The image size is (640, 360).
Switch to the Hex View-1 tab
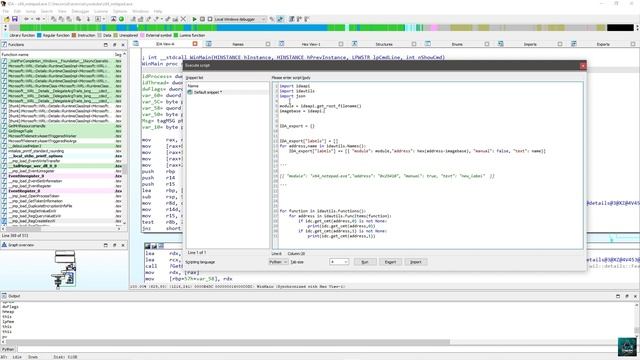point(311,44)
